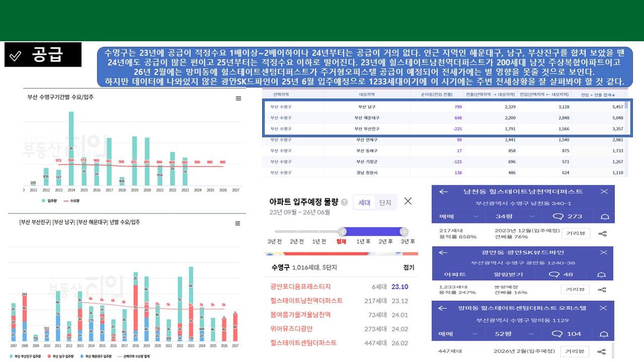
Task: Click the 1년 후 mark on the timeline
Action: click(363, 241)
